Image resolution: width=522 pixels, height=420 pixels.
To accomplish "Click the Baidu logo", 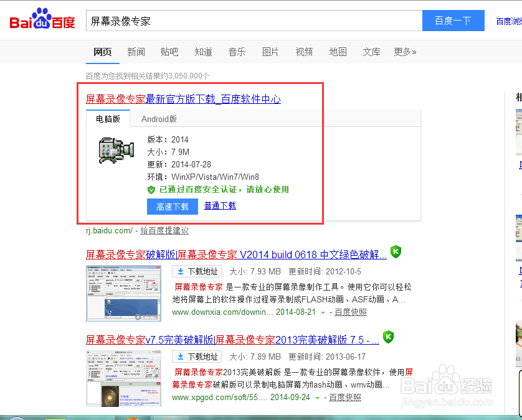I will tap(42, 19).
